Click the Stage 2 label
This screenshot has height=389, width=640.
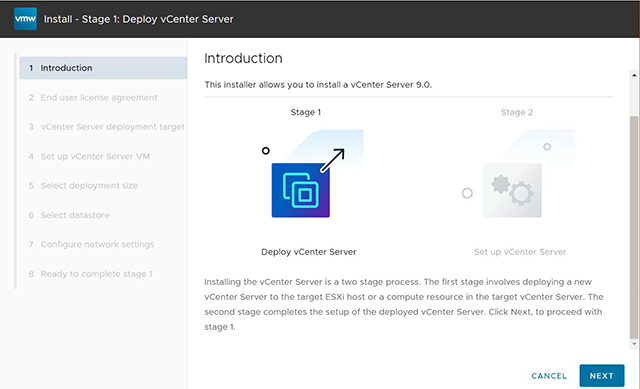(x=517, y=112)
